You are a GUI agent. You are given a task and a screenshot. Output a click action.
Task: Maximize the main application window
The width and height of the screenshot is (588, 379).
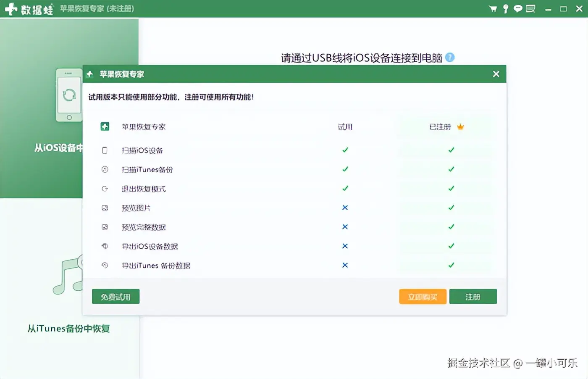click(564, 9)
